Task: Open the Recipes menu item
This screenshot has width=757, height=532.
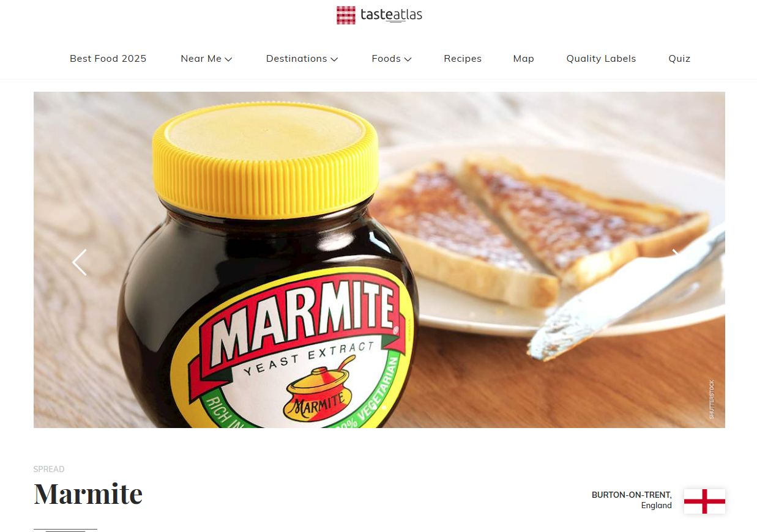Action: (x=463, y=59)
